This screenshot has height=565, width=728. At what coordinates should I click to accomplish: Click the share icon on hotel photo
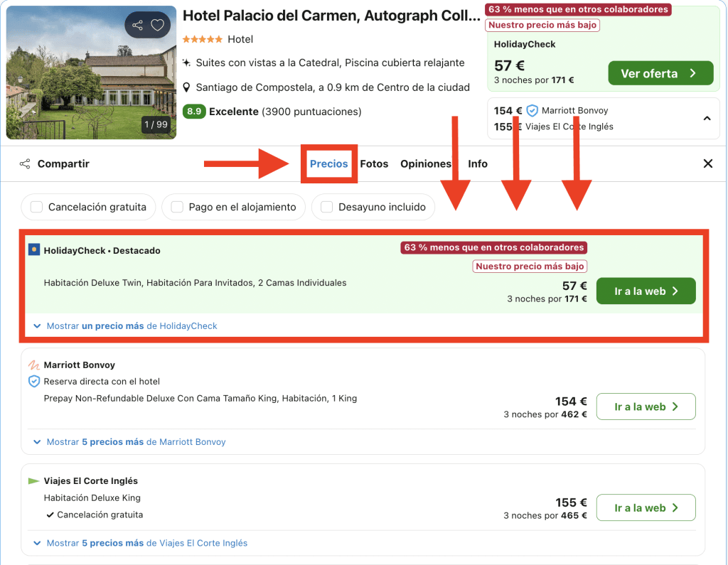pos(138,26)
